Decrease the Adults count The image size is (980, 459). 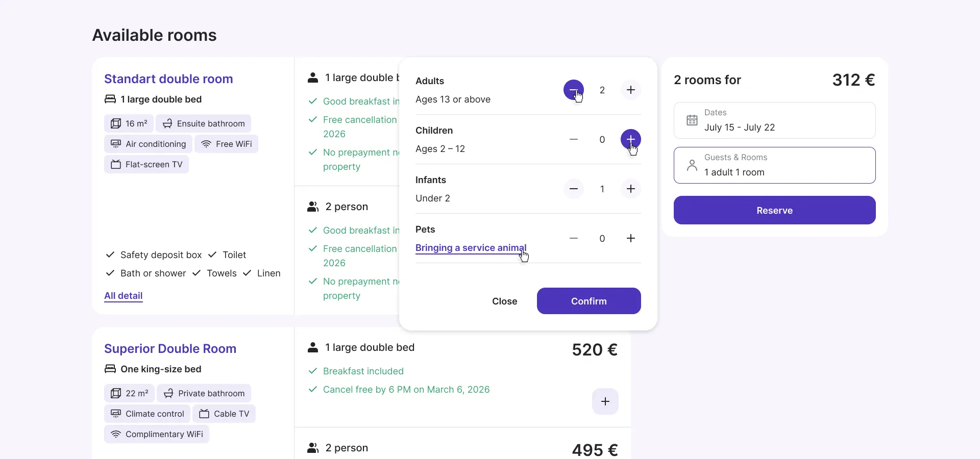(x=574, y=90)
